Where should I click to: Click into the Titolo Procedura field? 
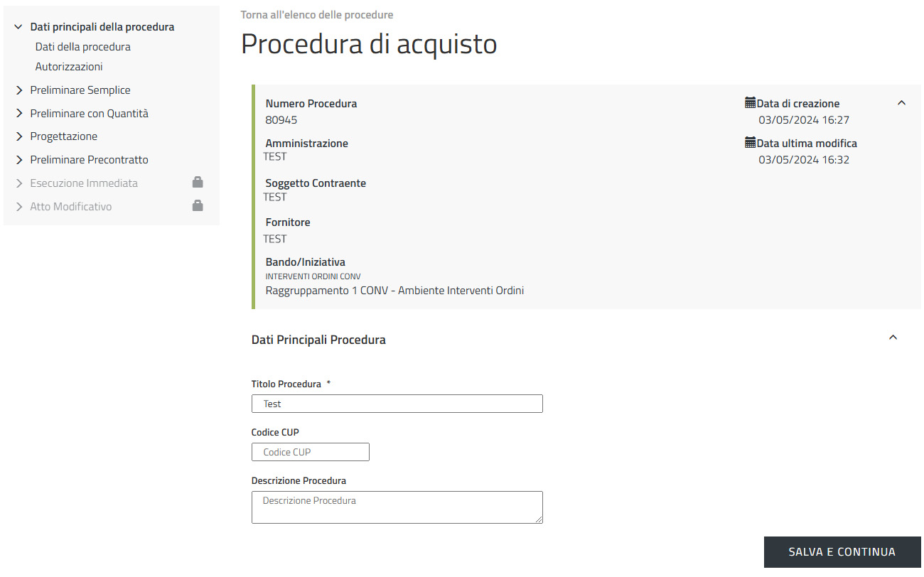pyautogui.click(x=397, y=404)
